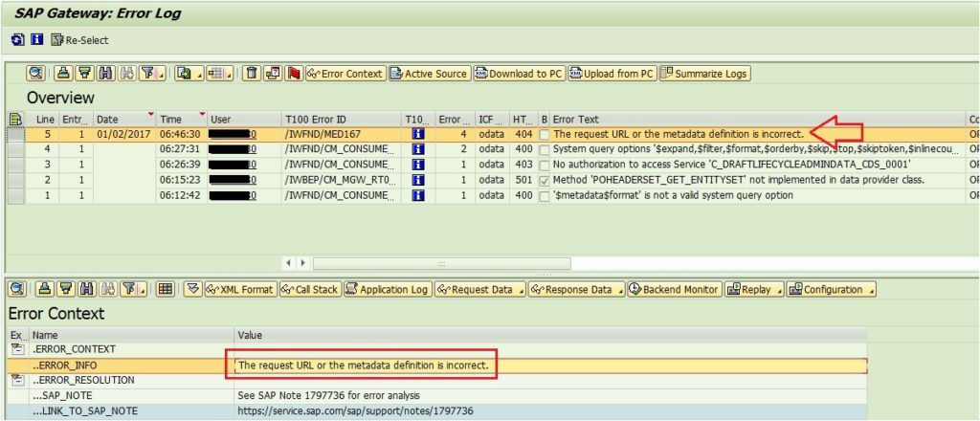Click the expand-all arrow icon before XML Format
This screenshot has height=421, width=980.
coord(193,289)
